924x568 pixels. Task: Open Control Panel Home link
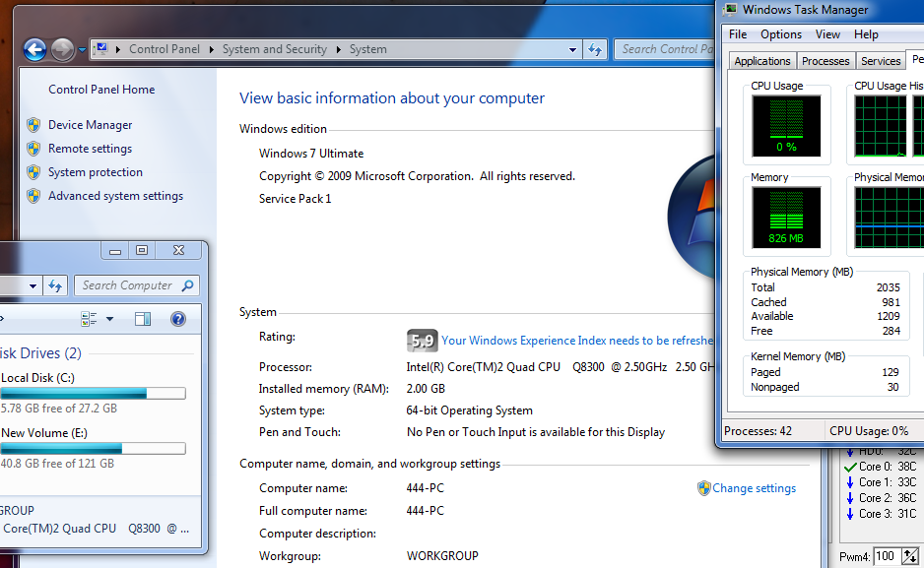101,90
